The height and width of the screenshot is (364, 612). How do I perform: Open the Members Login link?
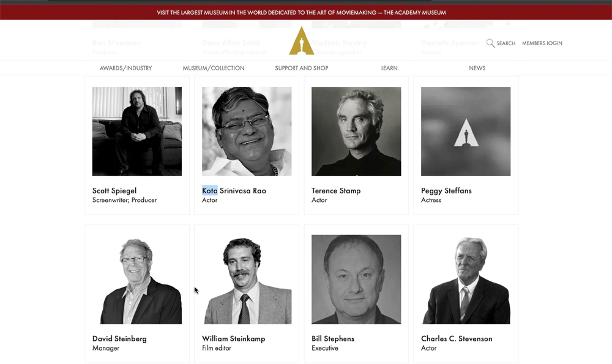[x=542, y=43]
